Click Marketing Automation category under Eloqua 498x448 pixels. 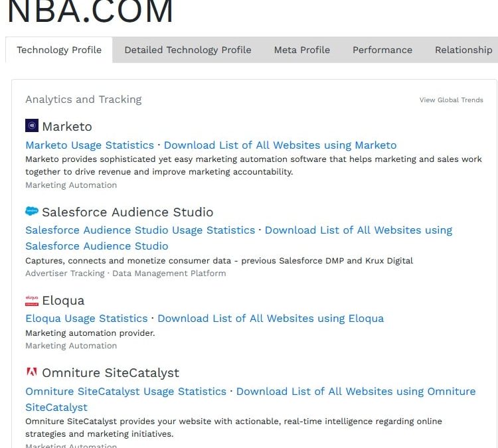71,346
